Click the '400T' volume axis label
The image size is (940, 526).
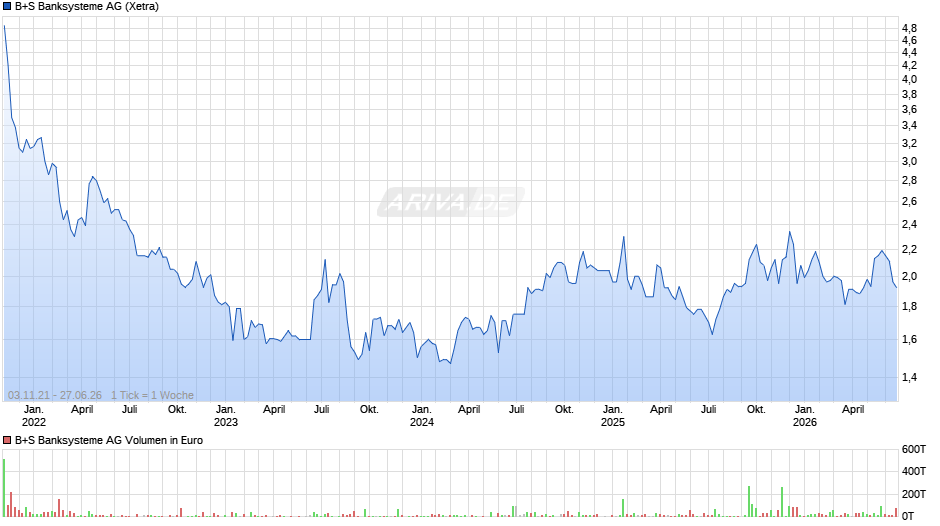click(x=914, y=471)
